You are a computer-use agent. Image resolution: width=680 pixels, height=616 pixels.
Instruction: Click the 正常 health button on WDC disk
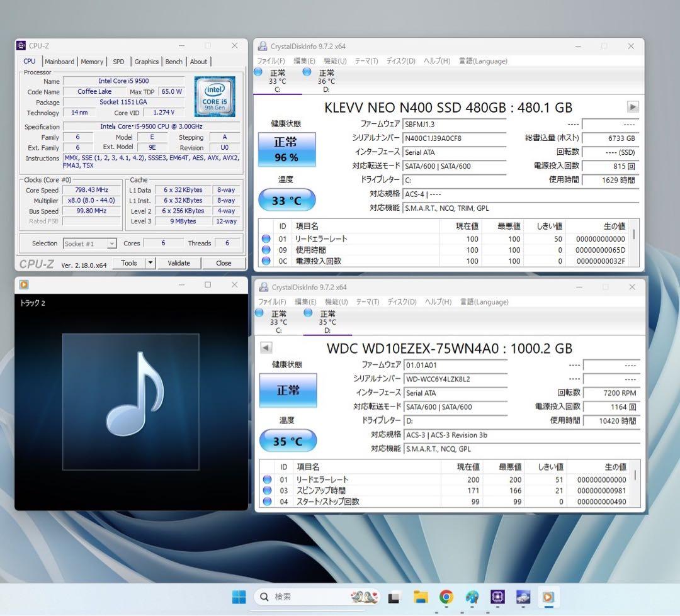click(x=288, y=390)
